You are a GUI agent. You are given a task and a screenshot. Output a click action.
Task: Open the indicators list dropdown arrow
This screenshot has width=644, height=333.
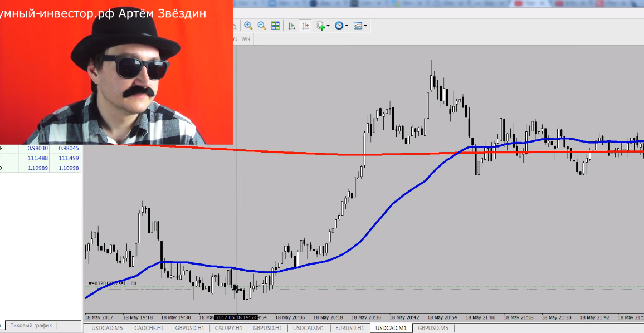click(x=328, y=26)
